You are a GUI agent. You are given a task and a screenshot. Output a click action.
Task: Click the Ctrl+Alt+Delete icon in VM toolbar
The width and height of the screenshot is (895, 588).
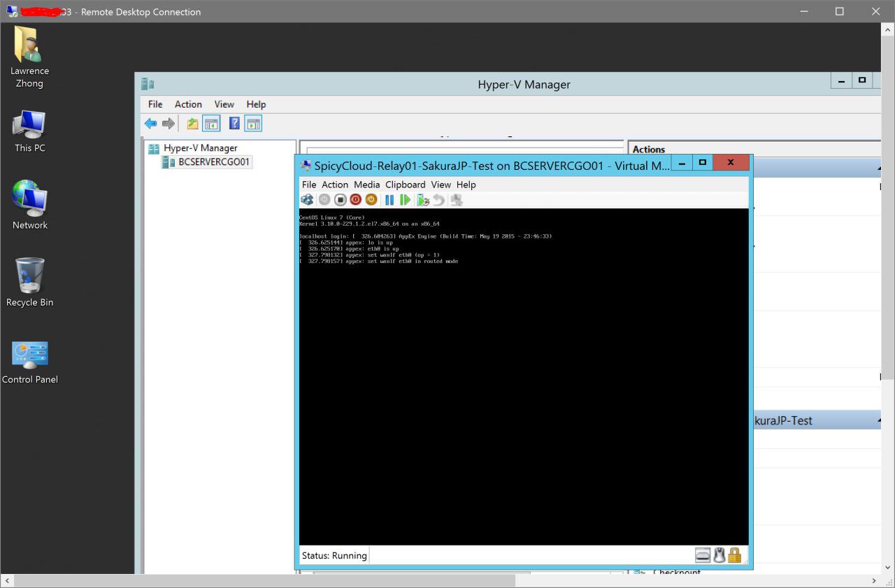(x=307, y=200)
